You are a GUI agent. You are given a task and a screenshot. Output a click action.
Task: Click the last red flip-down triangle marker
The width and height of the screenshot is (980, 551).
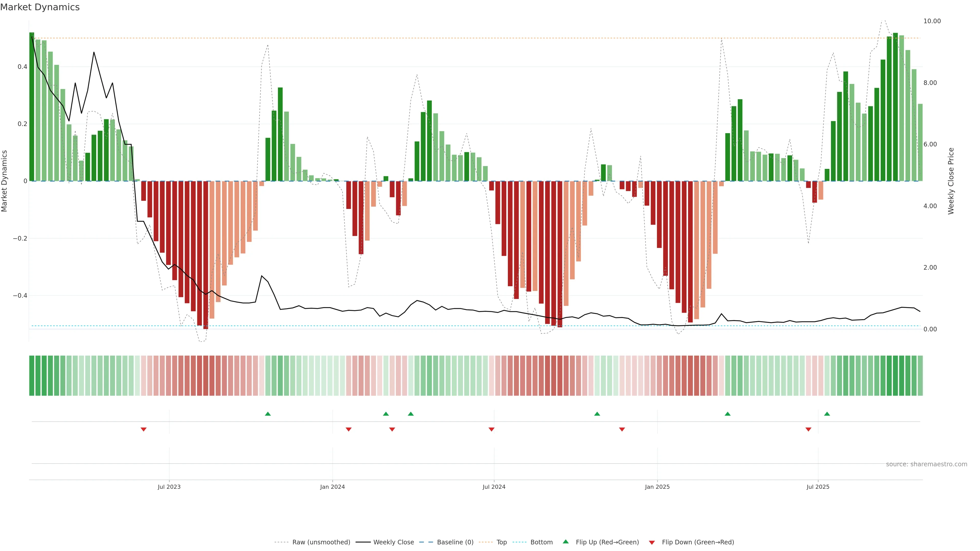[808, 429]
